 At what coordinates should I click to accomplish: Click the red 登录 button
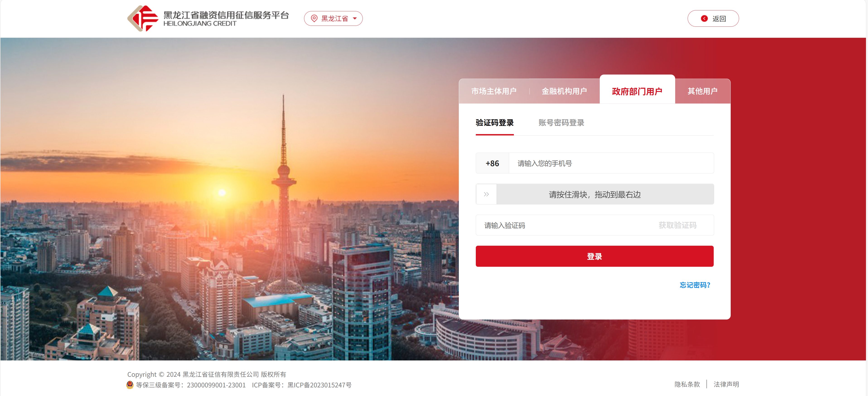(x=594, y=256)
